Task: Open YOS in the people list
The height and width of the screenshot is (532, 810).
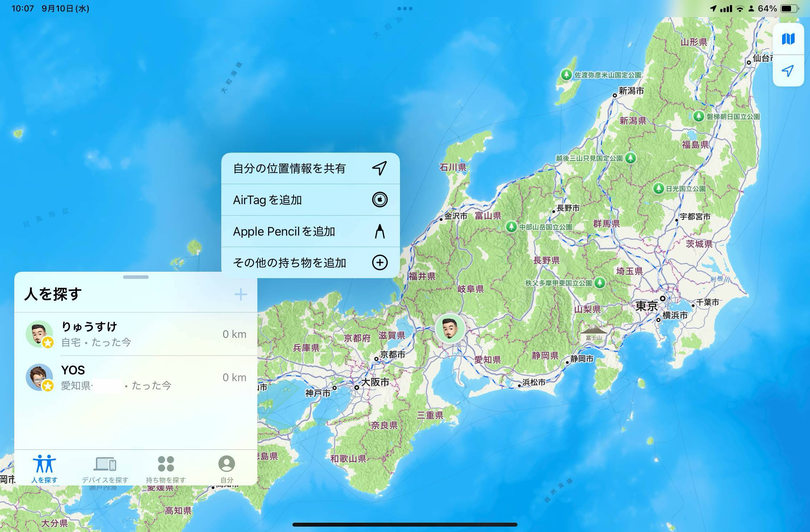Action: 136,377
